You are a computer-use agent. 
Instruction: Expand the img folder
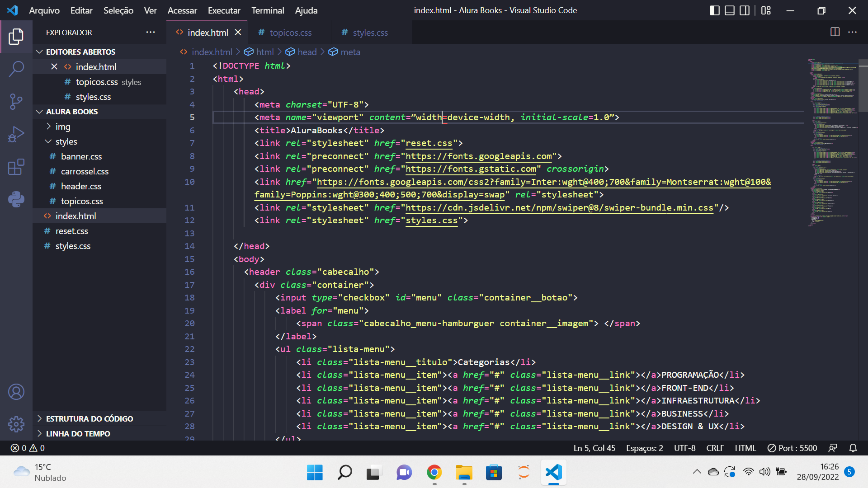tap(99, 127)
